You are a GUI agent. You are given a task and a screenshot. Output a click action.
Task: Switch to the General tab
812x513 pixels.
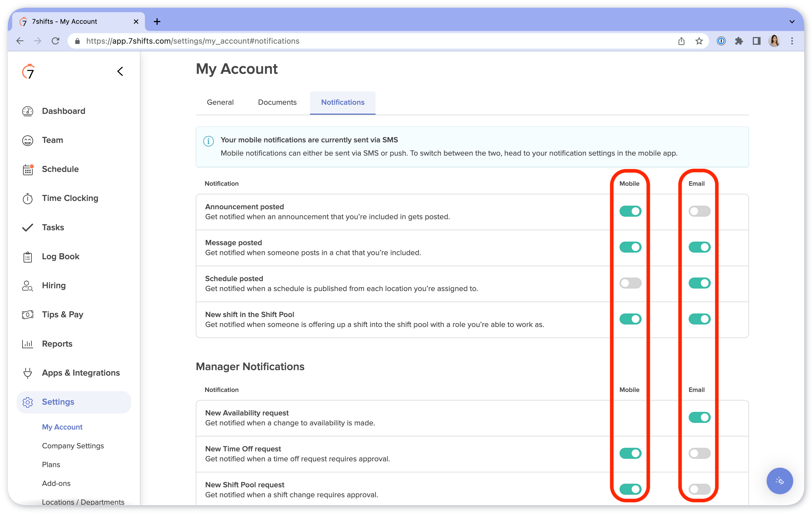pyautogui.click(x=220, y=103)
